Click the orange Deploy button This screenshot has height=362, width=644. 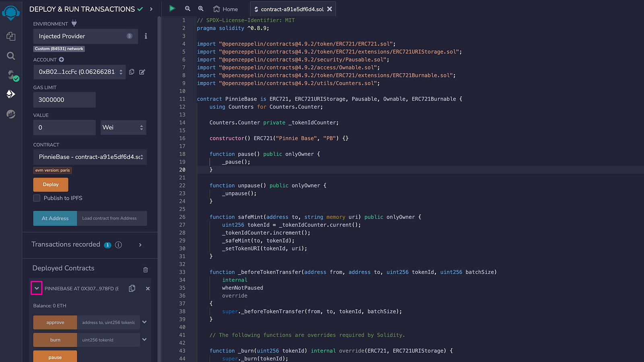(51, 185)
